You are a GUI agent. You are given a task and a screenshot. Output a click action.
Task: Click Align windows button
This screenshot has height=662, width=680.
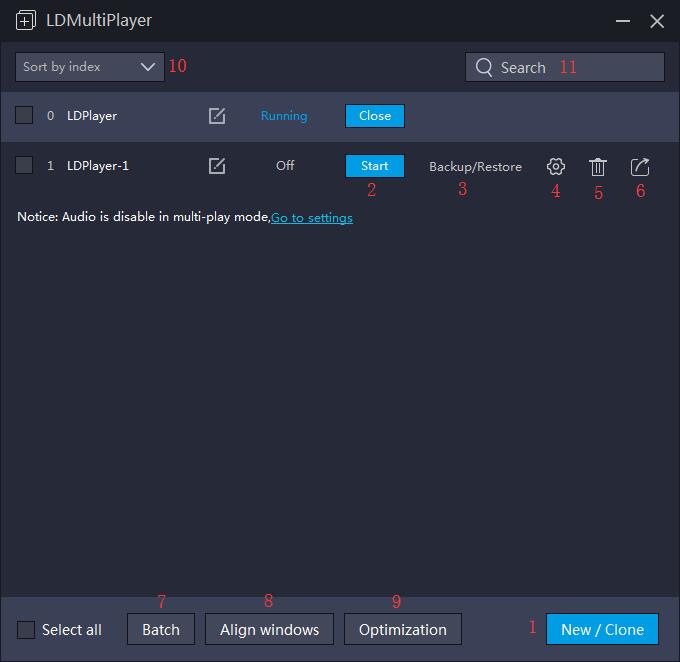pos(269,629)
